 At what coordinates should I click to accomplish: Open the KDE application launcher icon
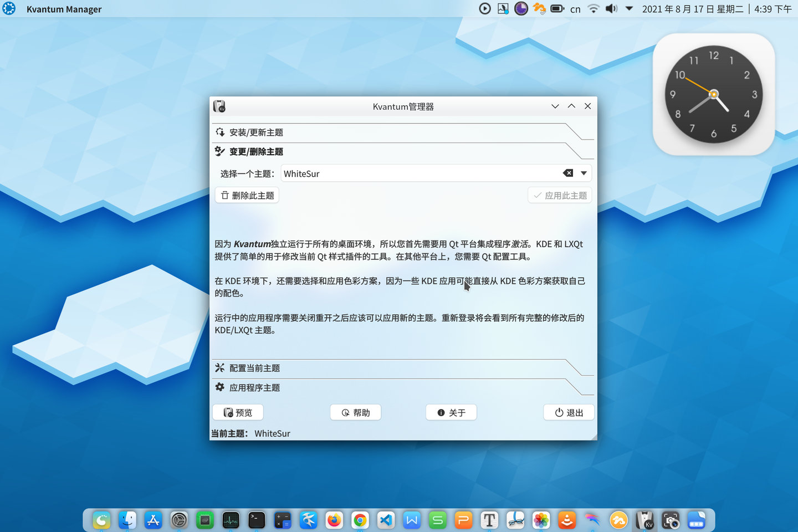tap(9, 8)
